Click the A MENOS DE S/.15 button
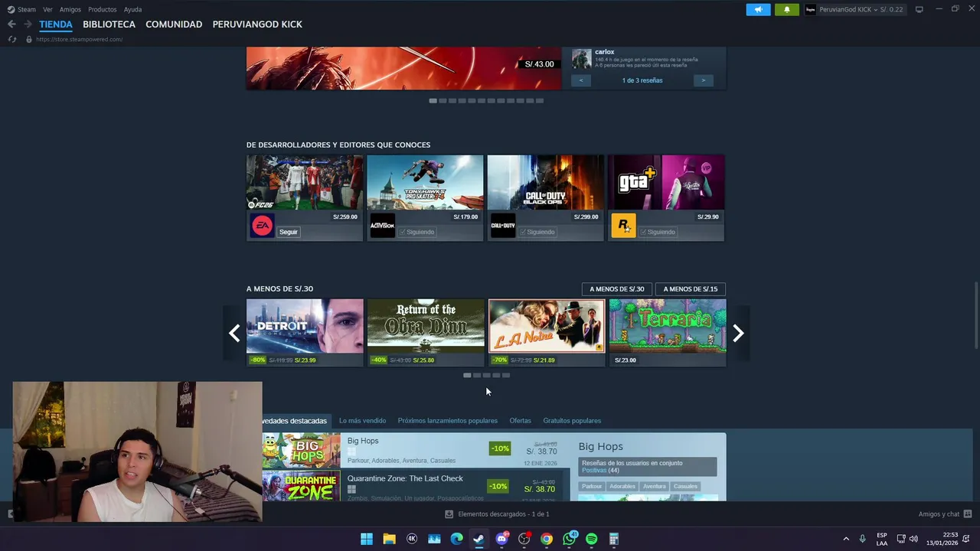The width and height of the screenshot is (980, 551). [690, 289]
